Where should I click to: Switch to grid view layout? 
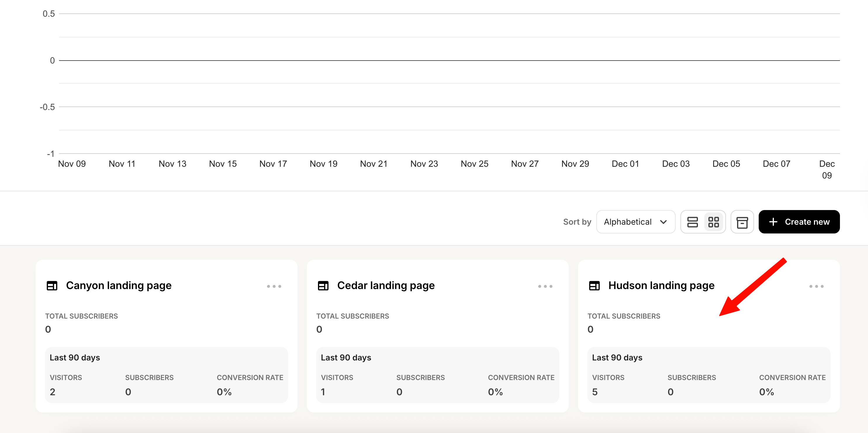coord(713,222)
